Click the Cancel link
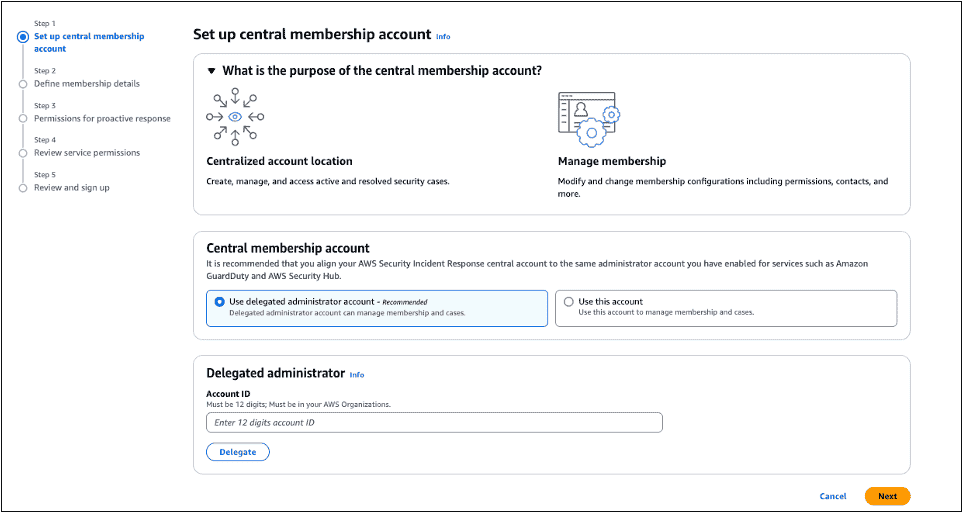 [832, 496]
